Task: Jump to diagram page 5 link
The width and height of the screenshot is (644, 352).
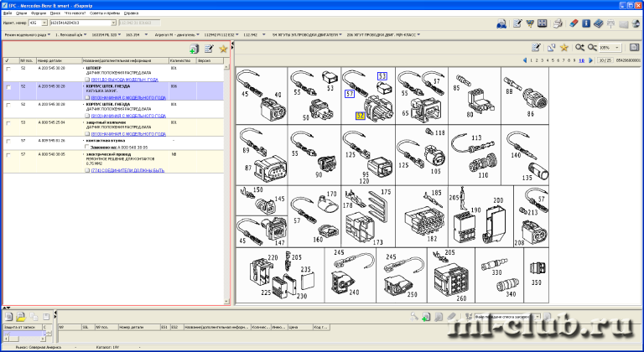Action: (553, 60)
